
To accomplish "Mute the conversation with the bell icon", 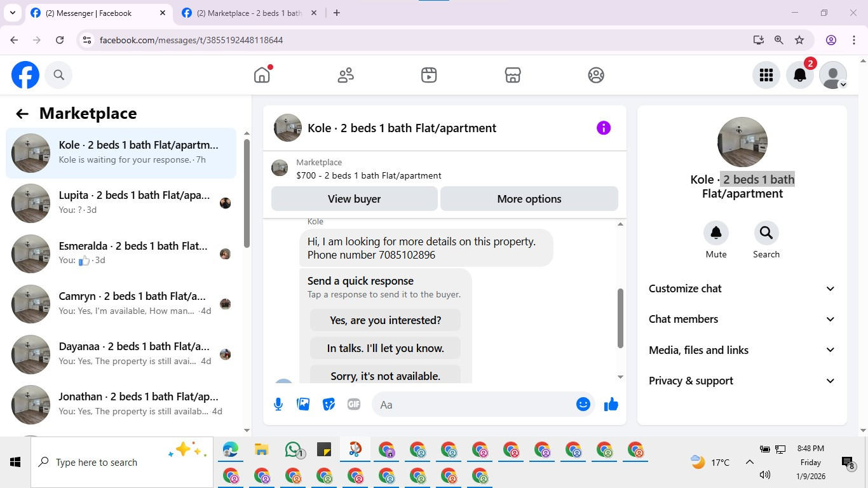I will (716, 233).
